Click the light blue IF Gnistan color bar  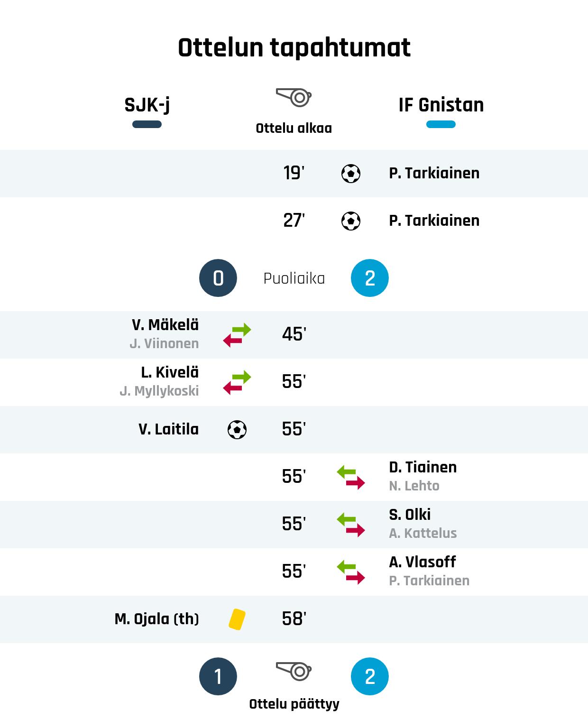[441, 124]
